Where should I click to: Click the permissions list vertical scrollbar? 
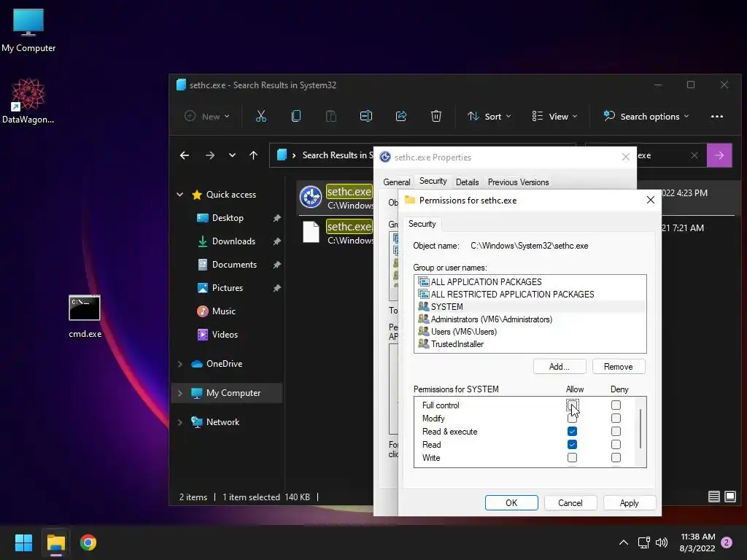pos(640,429)
